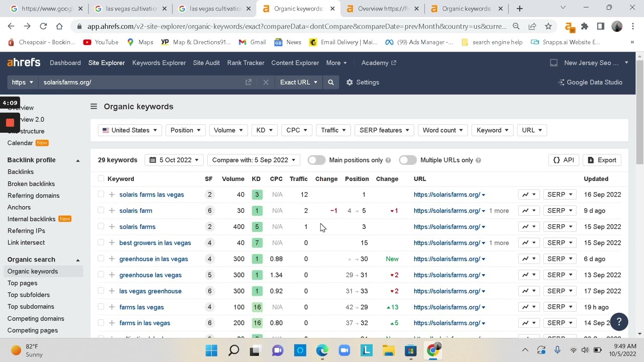Check the box for solaris farms row
This screenshot has width=644, height=362.
pos(101,227)
